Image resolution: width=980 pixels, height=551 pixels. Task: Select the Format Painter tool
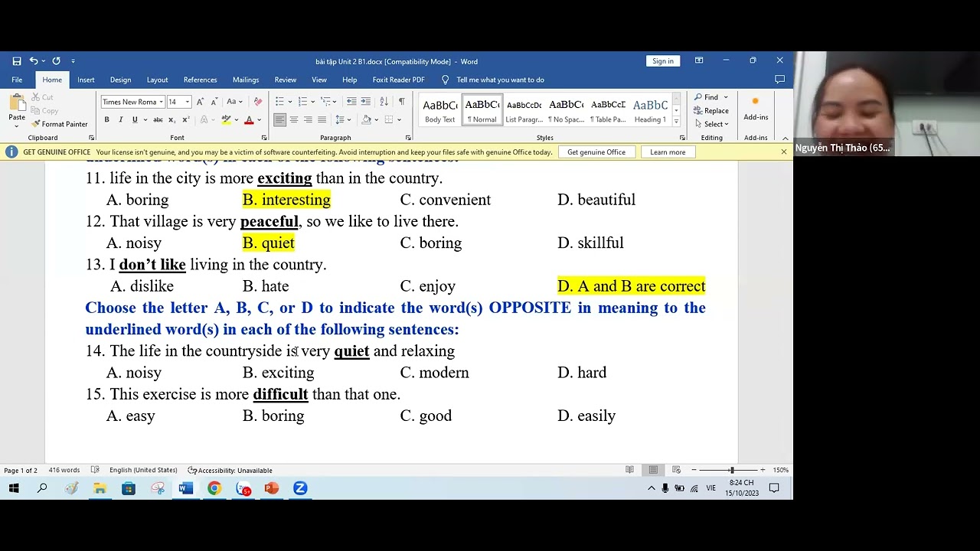pos(60,124)
